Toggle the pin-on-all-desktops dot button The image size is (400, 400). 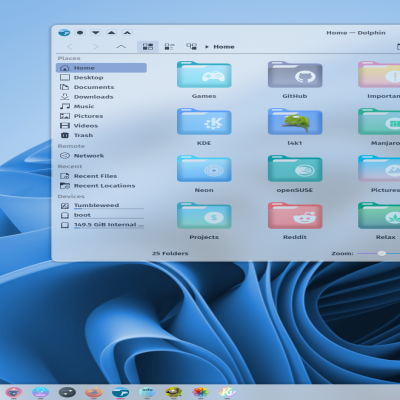tap(80, 33)
